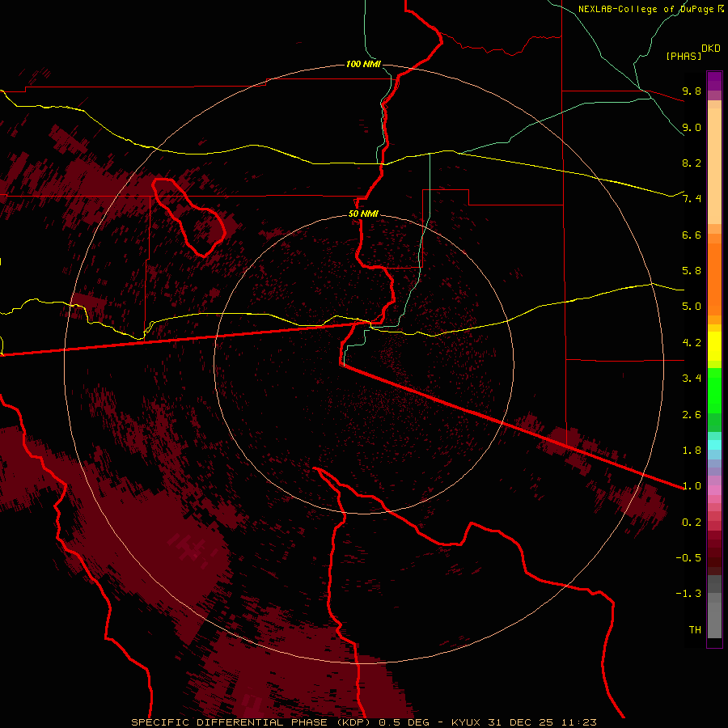Pick the 1.0 value on the legend
Image resolution: width=728 pixels, height=728 pixels.
point(692,486)
